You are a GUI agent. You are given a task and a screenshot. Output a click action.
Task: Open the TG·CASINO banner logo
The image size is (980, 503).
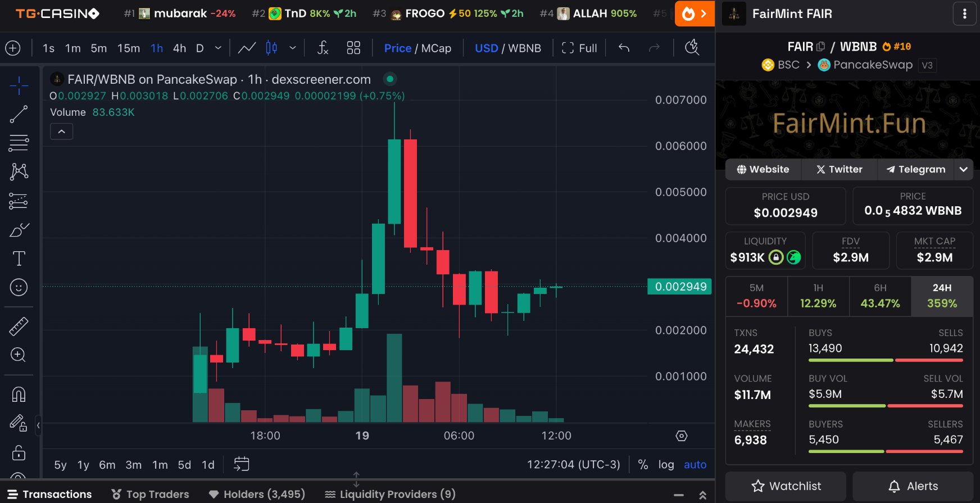coord(57,13)
